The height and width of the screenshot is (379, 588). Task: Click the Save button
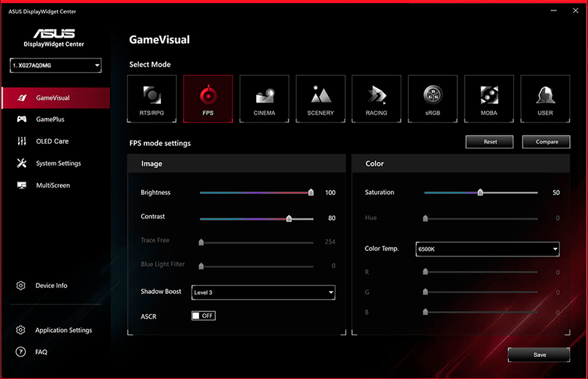[539, 355]
